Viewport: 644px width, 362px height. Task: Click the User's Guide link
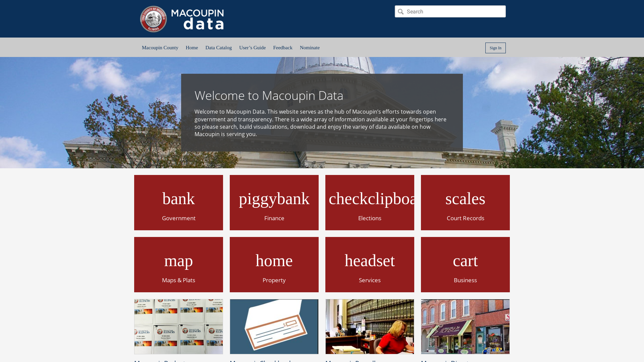[252, 47]
